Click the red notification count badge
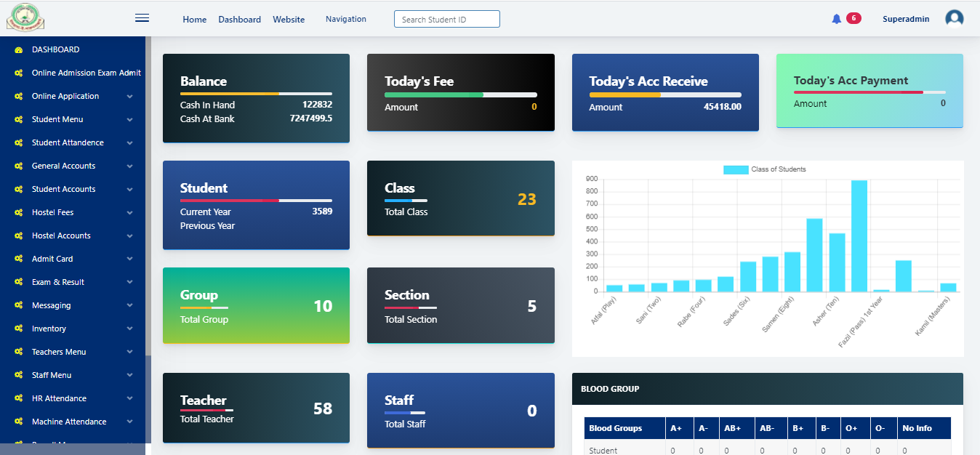This screenshot has width=980, height=455. (x=854, y=18)
